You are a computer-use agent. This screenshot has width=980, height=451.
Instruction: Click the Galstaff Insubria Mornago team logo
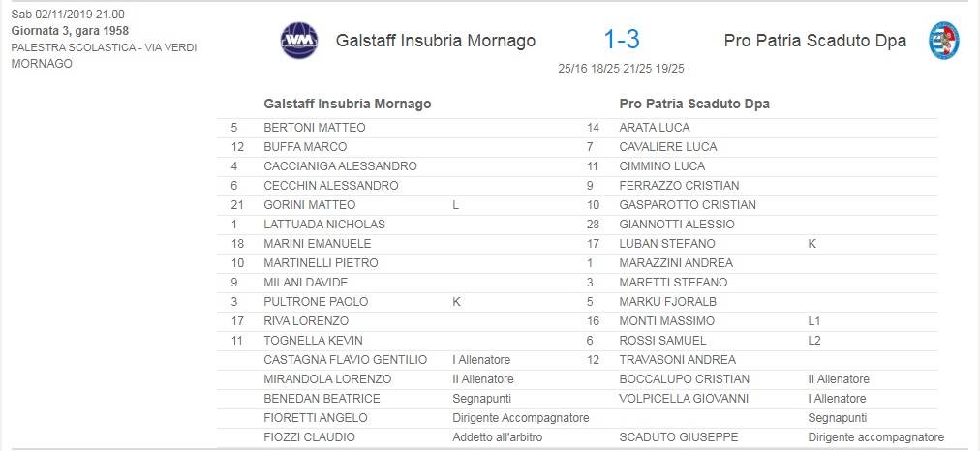coord(299,41)
